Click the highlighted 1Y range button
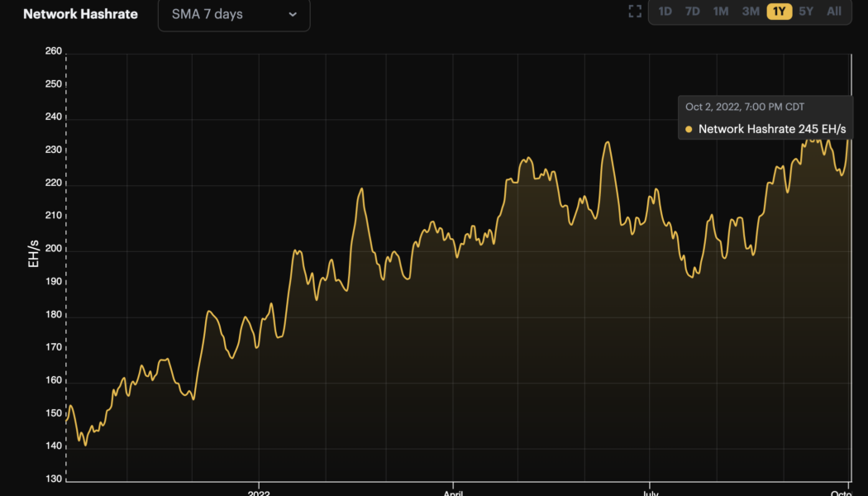 [779, 12]
